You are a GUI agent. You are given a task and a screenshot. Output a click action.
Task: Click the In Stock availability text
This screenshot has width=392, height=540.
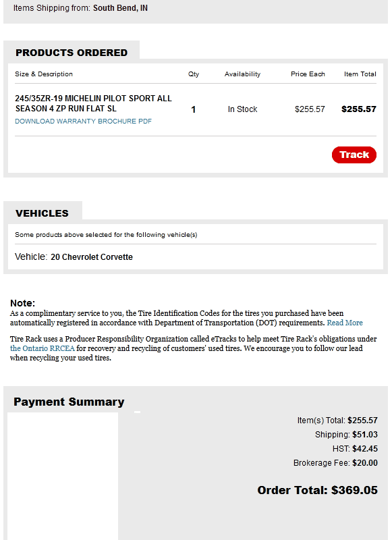tap(242, 109)
